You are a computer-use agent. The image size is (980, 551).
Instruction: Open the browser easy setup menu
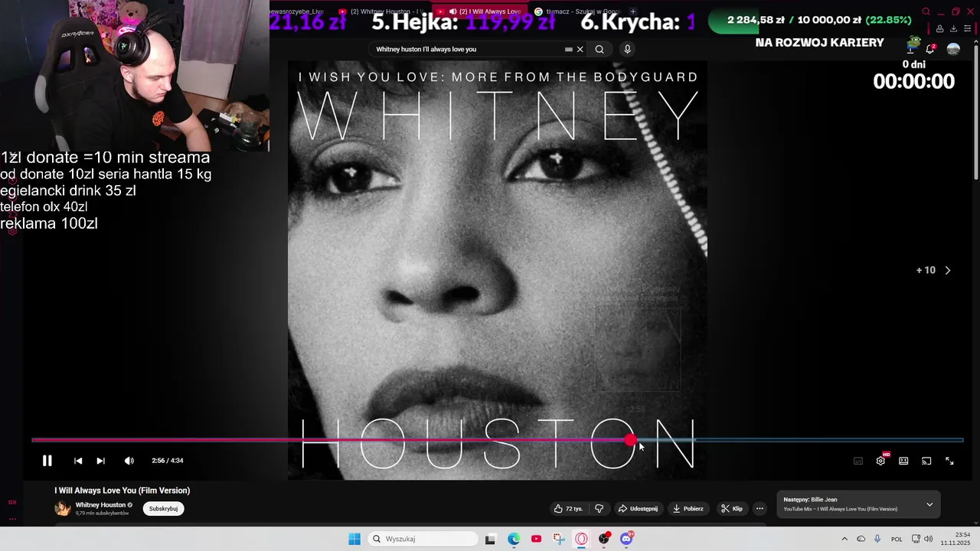point(967,29)
